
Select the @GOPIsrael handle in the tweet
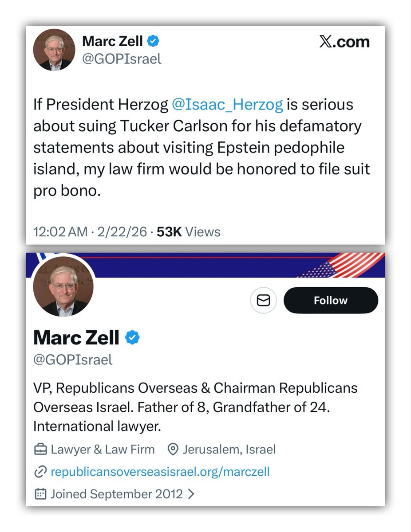point(122,59)
